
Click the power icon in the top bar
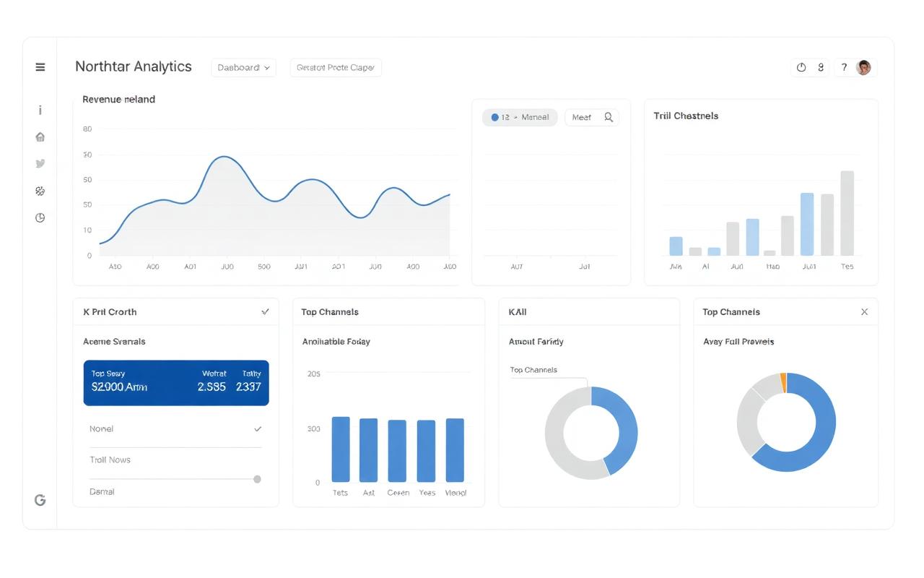801,67
